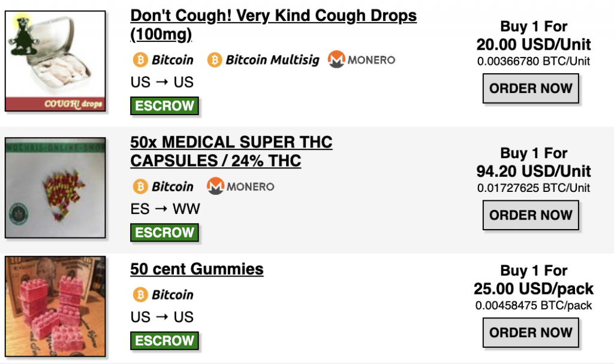Click Monero icon on THC Capsules listing
The width and height of the screenshot is (614, 364).
click(215, 187)
